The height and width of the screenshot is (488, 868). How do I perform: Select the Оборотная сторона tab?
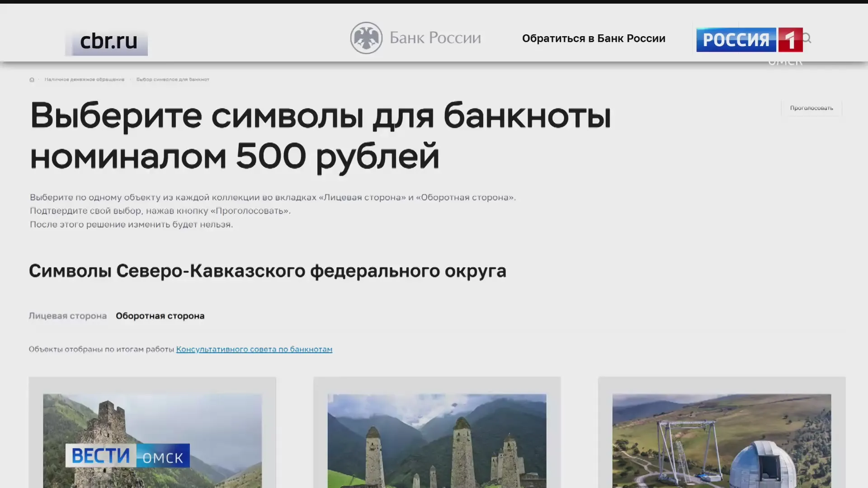tap(160, 316)
